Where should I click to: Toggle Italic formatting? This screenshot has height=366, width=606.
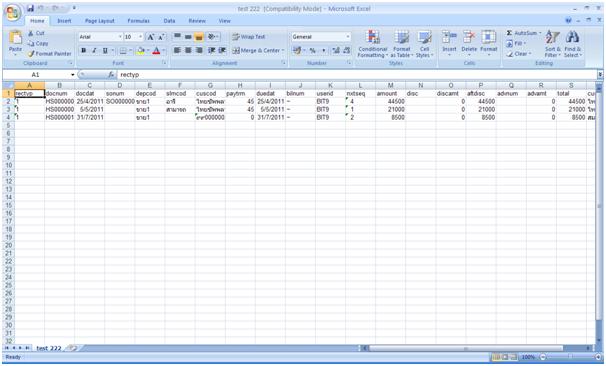(94, 51)
